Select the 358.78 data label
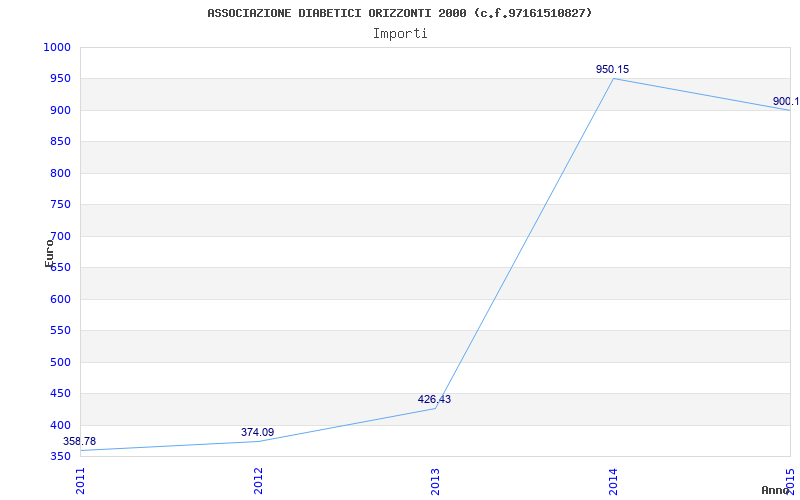This screenshot has height=500, width=800. (x=79, y=441)
